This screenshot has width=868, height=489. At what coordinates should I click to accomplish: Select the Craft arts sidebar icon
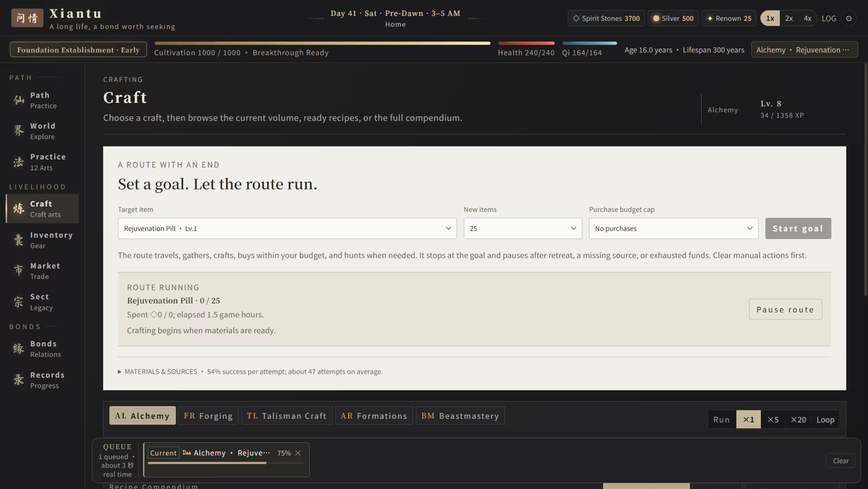19,209
